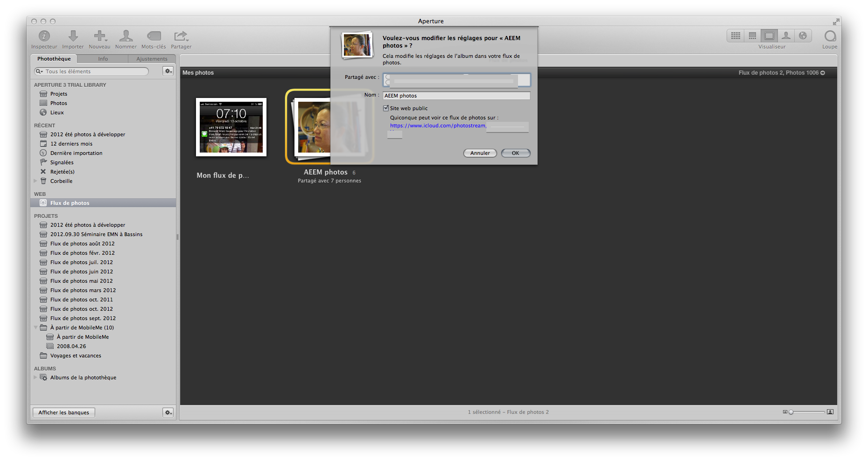Click the thumbnail size slider
The image size is (868, 461).
coord(807,412)
